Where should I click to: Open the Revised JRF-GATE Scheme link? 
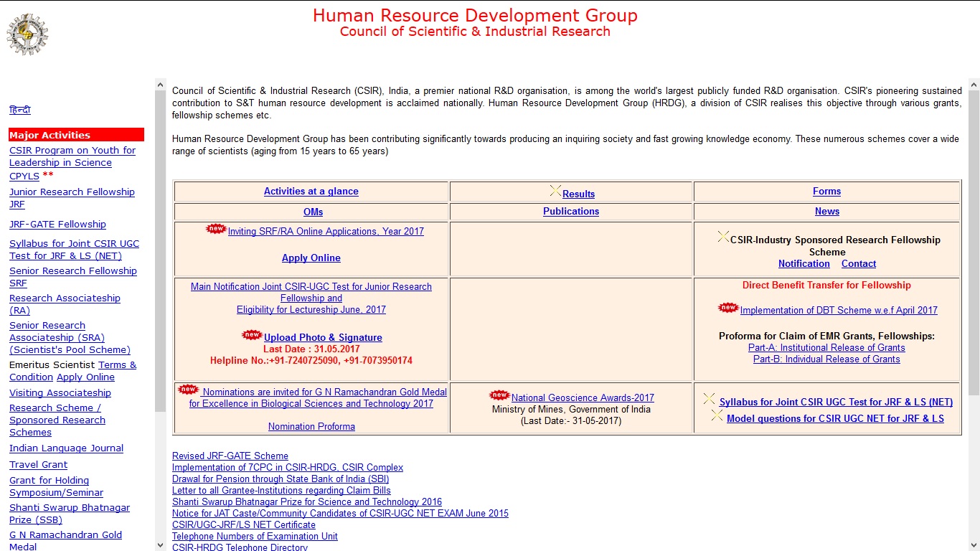pos(230,456)
